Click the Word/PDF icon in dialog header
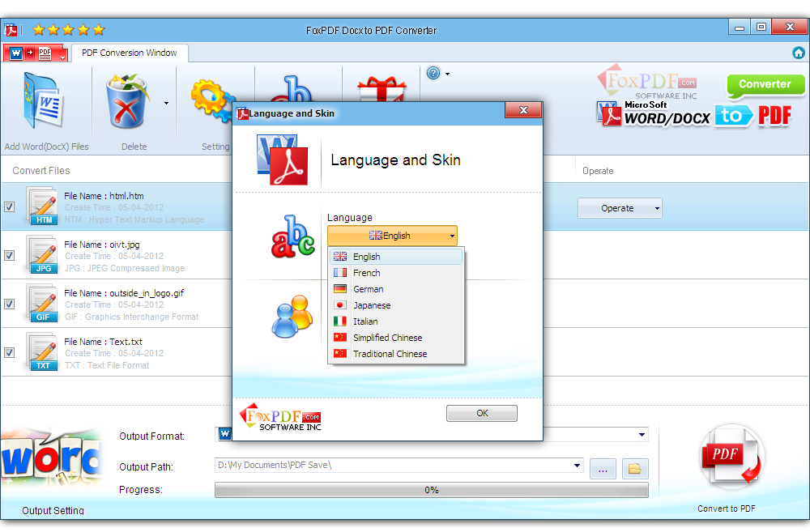This screenshot has height=532, width=810. point(282,160)
